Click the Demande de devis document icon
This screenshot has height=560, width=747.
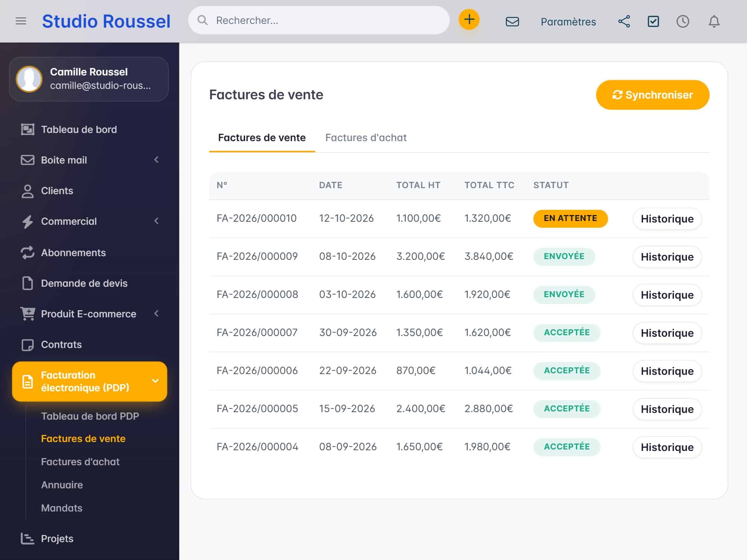[28, 283]
